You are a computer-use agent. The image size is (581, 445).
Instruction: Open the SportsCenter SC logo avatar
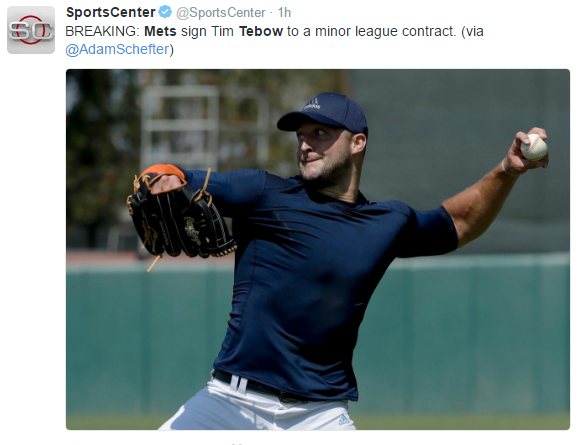31,30
